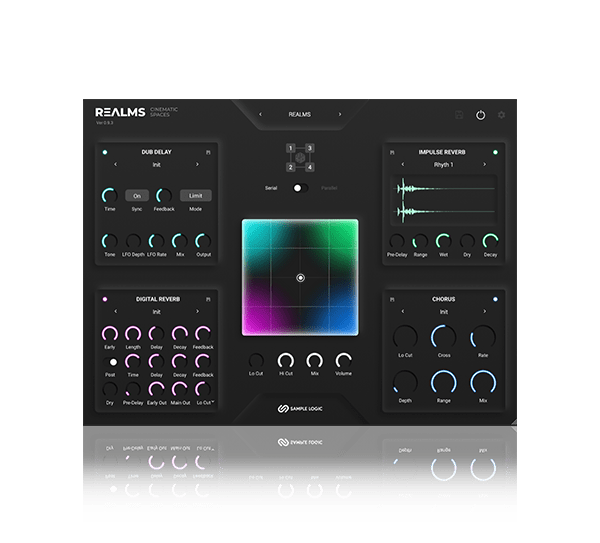
Task: Click Digital Reverb Early knob
Action: coord(110,334)
